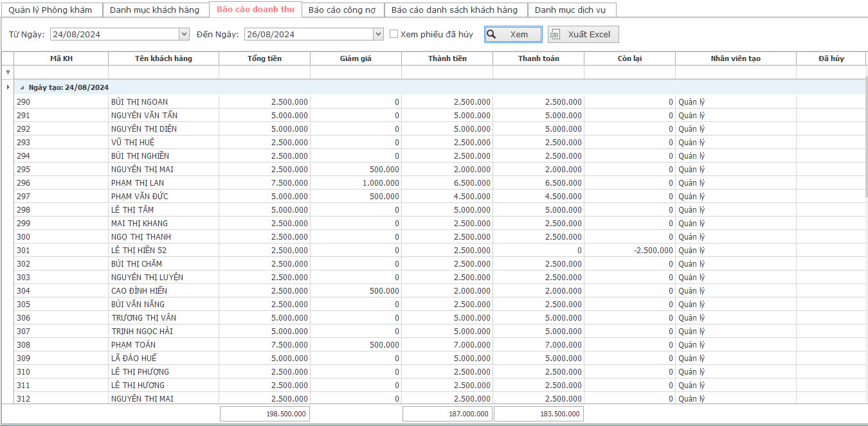Click customer code 301 cell
This screenshot has height=426, width=868.
[61, 250]
